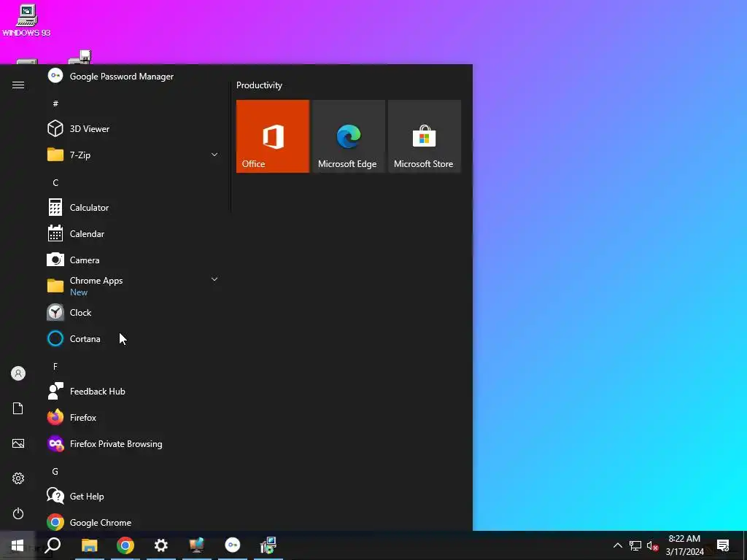Show hidden system tray icons
Viewport: 747px width, 560px height.
click(x=617, y=545)
